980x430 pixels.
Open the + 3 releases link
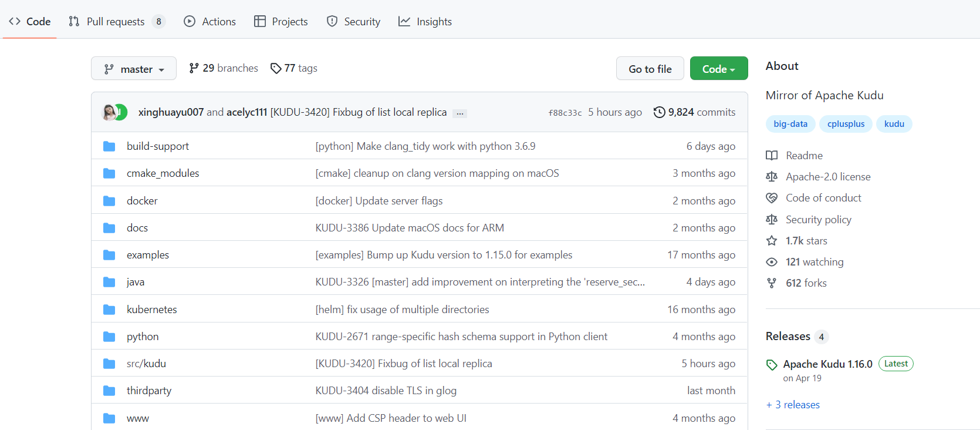(793, 405)
